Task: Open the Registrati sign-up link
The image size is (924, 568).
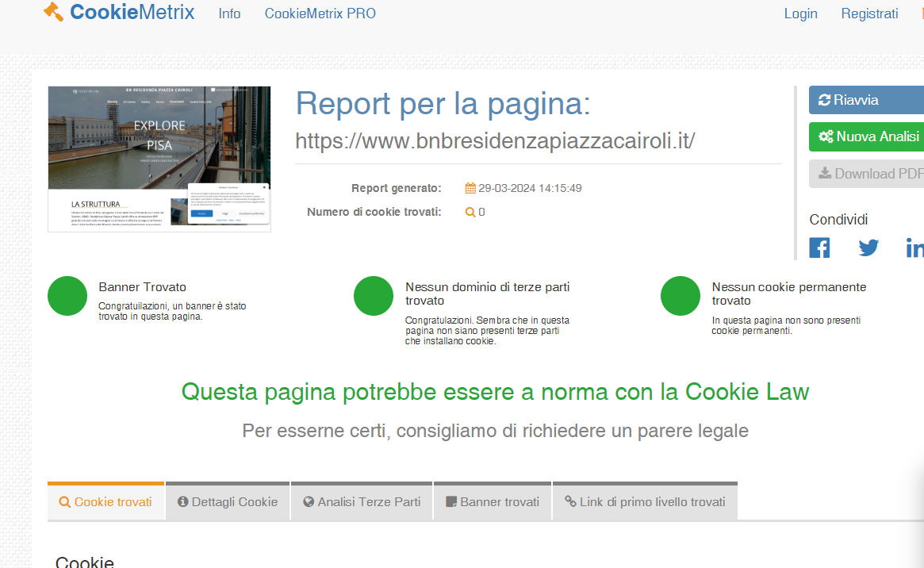Action: (x=869, y=13)
